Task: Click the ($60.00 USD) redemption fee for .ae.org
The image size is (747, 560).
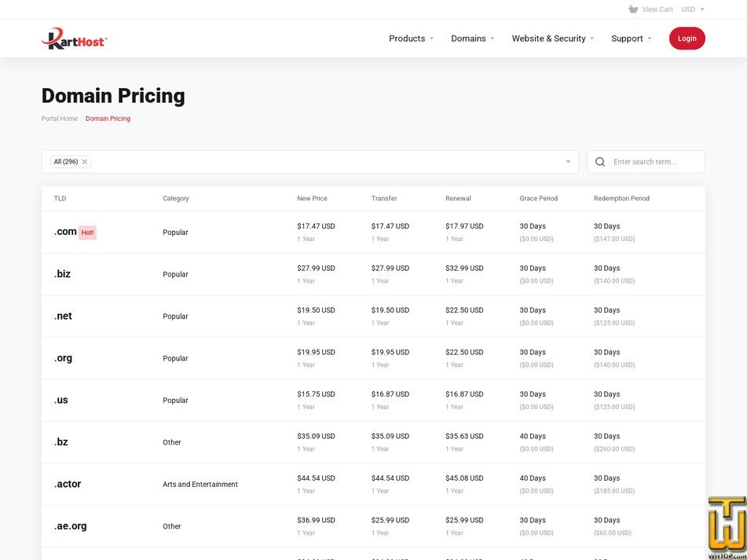Action: coord(612,533)
